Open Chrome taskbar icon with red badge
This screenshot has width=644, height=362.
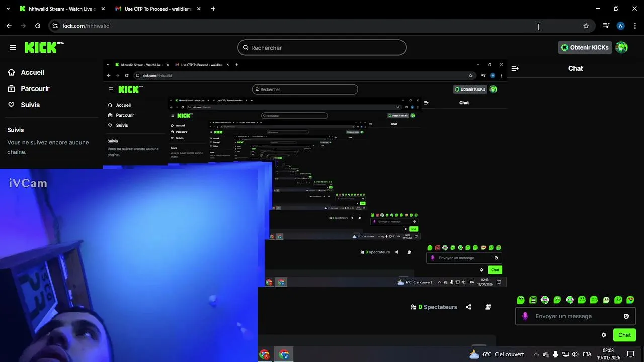pyautogui.click(x=265, y=354)
